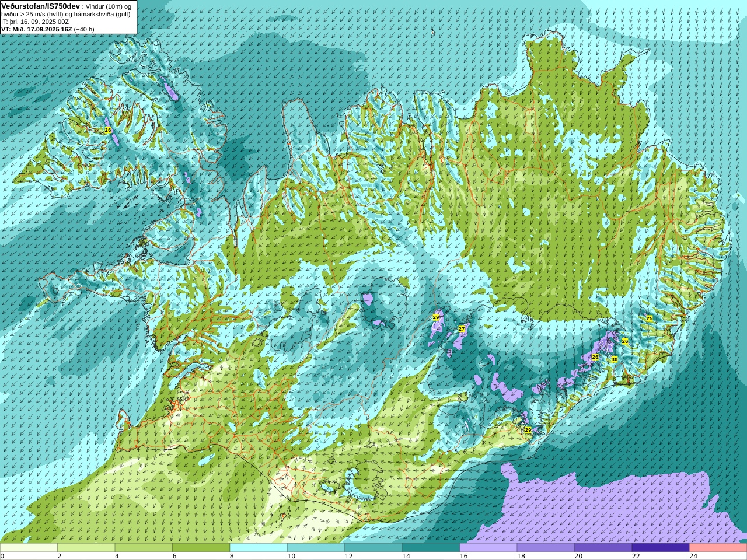Click the legend tick label "6"
The image size is (747, 560).
click(174, 556)
